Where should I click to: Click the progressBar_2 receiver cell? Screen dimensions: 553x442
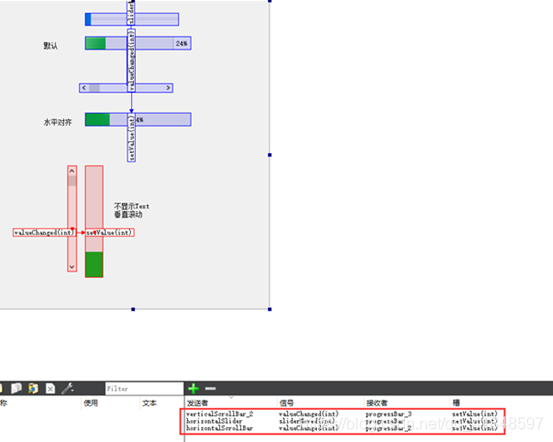[388, 428]
